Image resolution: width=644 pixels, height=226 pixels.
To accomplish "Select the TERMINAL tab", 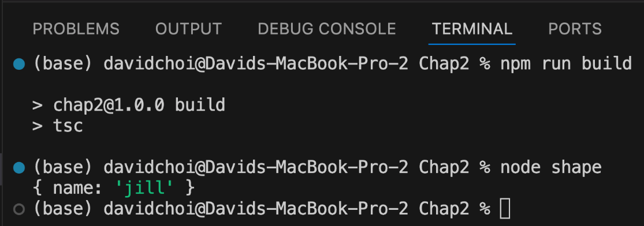I will [x=472, y=29].
